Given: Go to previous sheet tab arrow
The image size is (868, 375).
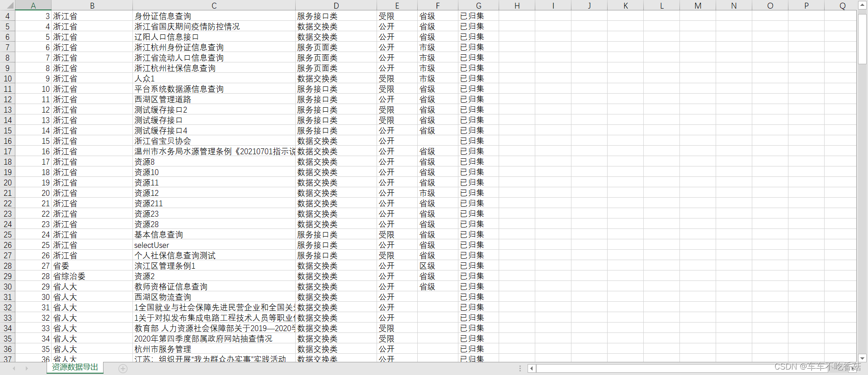Looking at the screenshot, I should [x=14, y=369].
